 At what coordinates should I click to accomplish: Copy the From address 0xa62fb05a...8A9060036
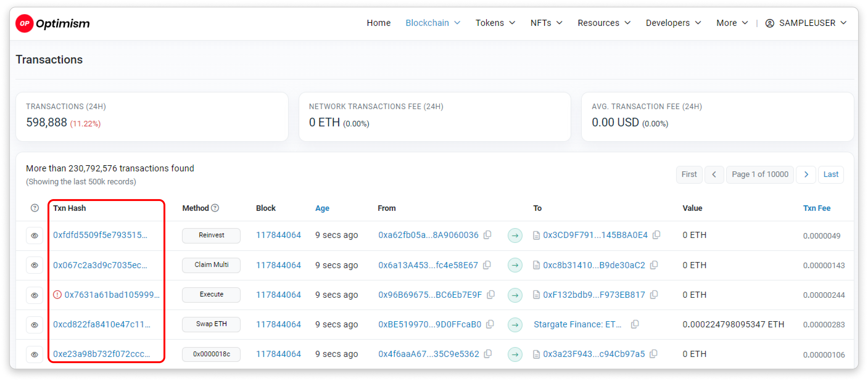pyautogui.click(x=487, y=235)
